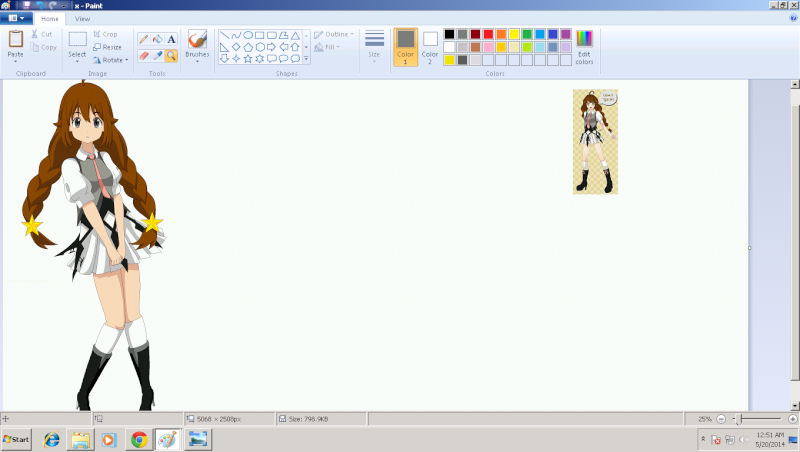The width and height of the screenshot is (800, 452).
Task: Click the Save icon in title bar
Action: click(x=27, y=5)
